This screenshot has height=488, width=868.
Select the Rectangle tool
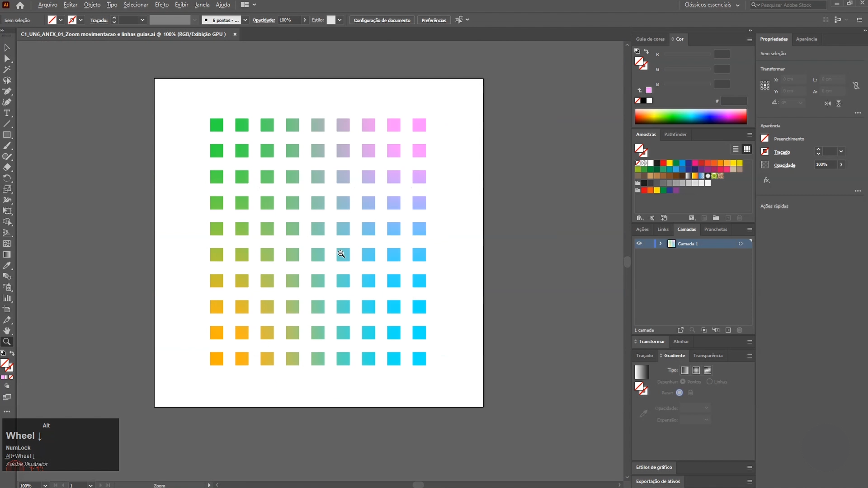(7, 135)
